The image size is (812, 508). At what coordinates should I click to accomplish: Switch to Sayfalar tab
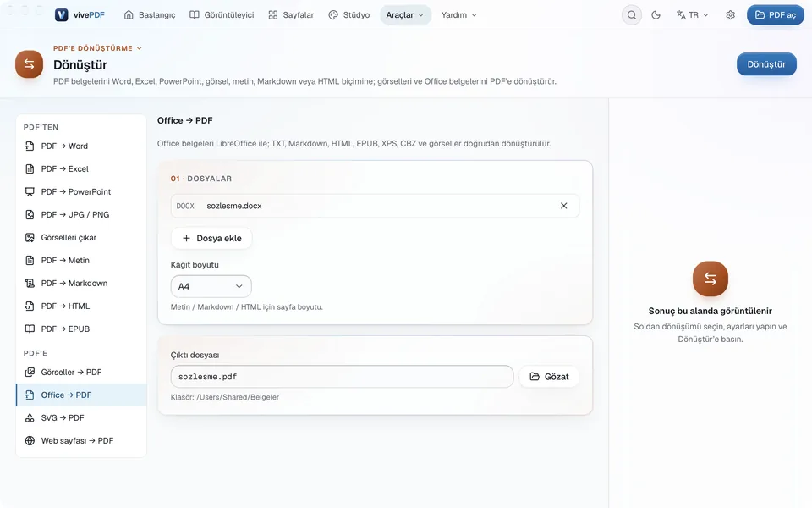pyautogui.click(x=291, y=15)
